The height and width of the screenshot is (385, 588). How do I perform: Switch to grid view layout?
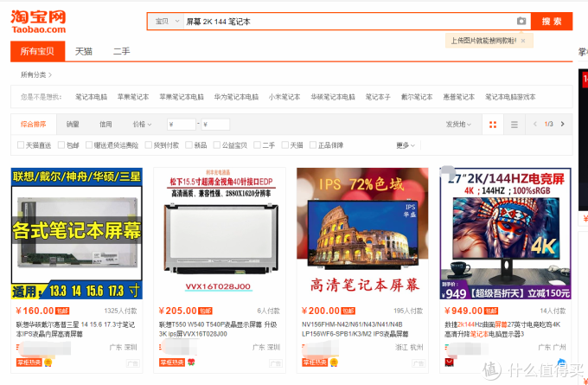click(x=493, y=125)
